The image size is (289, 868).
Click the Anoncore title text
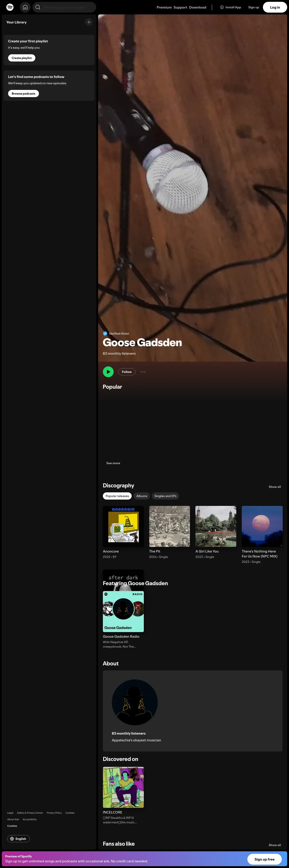(x=111, y=551)
